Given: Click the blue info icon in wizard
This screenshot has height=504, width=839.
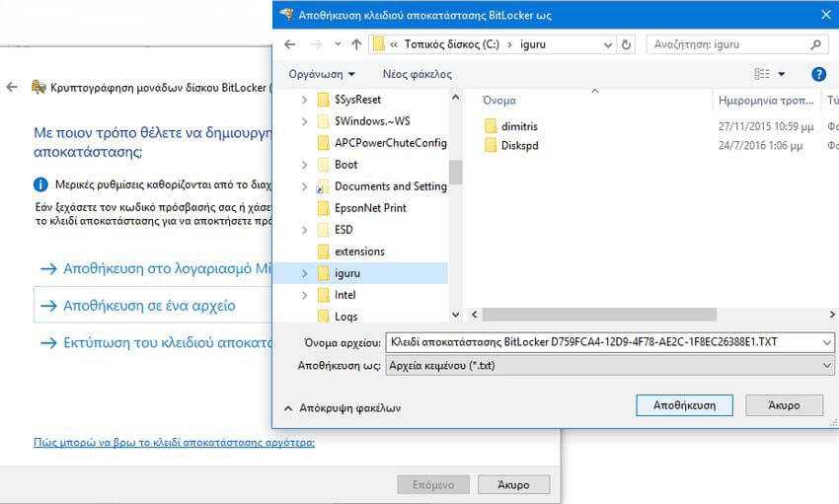Looking at the screenshot, I should (40, 184).
